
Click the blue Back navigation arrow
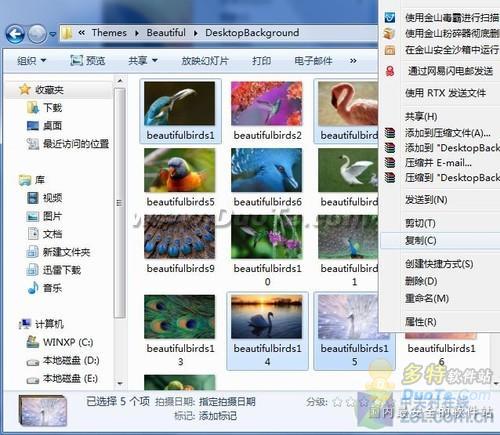point(15,34)
